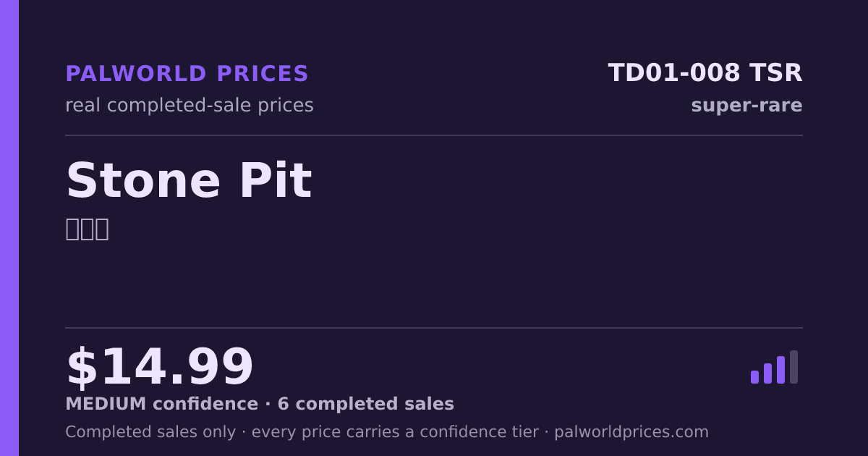868x456 pixels.
Task: Click the $14.99 price value
Action: 159,368
